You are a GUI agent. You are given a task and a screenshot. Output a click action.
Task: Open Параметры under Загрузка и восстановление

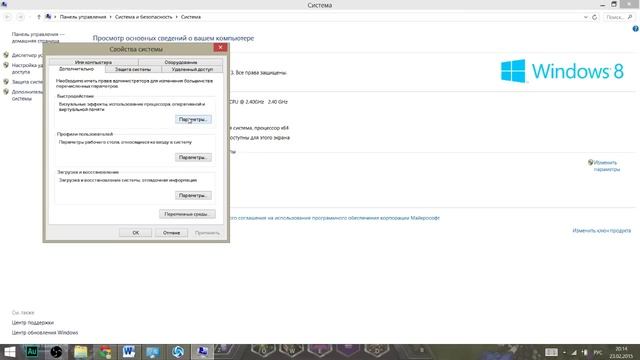coord(193,196)
